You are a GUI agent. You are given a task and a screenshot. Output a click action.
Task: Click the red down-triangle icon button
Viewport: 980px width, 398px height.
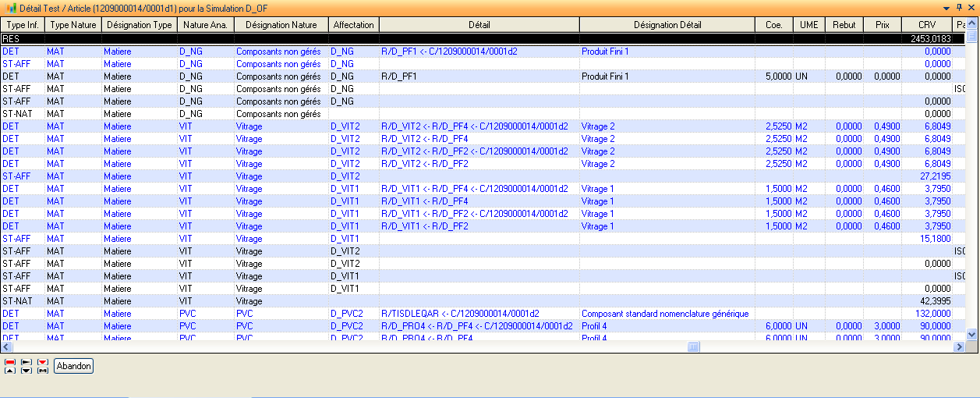pos(43,362)
